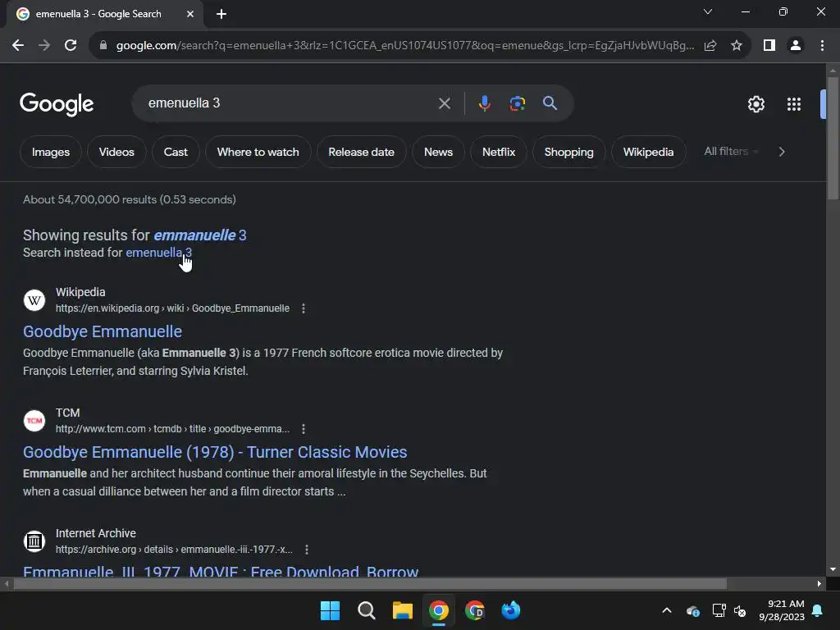Click the Wikipedia site favicon
The width and height of the screenshot is (840, 630).
[34, 300]
